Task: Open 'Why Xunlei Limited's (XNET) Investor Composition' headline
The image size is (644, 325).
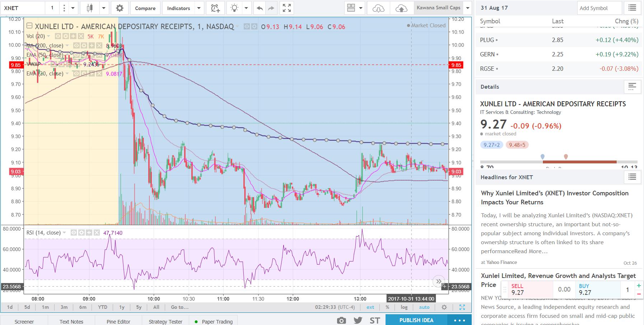Action: (x=555, y=198)
